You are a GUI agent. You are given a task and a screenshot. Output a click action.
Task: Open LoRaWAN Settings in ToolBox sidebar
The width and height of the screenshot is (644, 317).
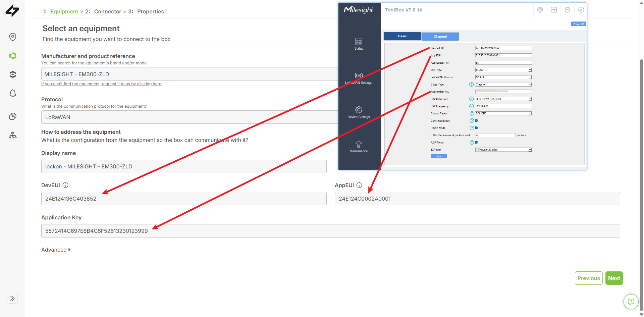(x=359, y=78)
